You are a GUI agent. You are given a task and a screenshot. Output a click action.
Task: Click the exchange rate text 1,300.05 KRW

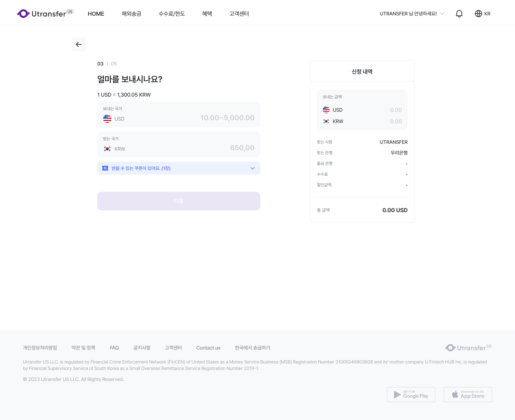tap(134, 95)
